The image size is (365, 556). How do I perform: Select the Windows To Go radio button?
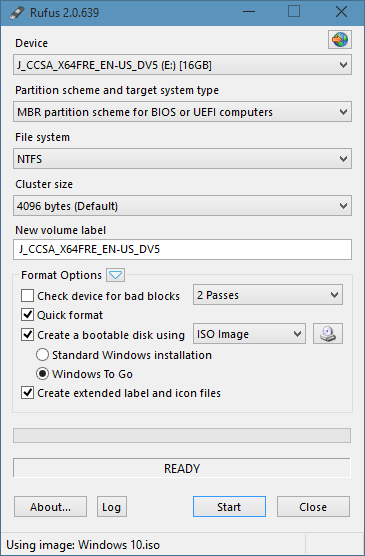click(42, 374)
